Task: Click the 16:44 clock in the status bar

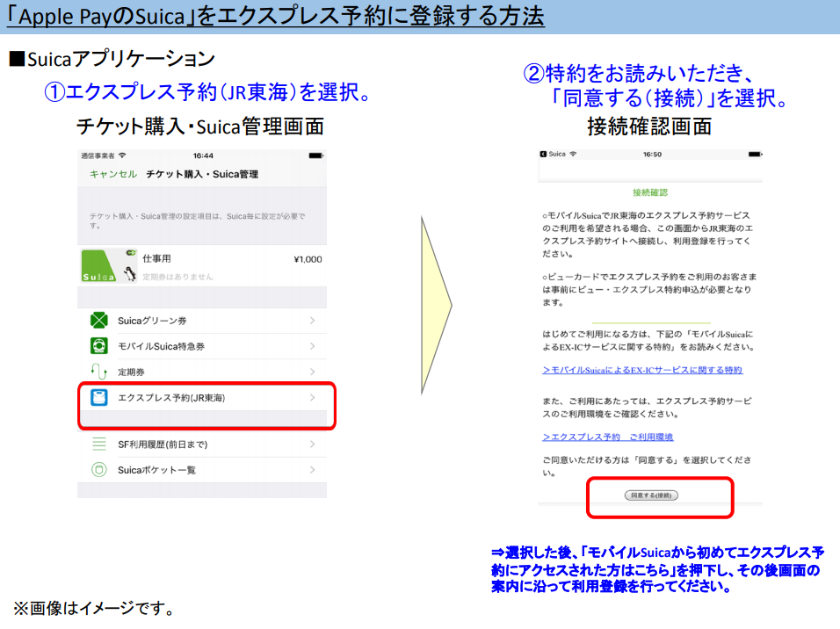Action: pos(203,155)
